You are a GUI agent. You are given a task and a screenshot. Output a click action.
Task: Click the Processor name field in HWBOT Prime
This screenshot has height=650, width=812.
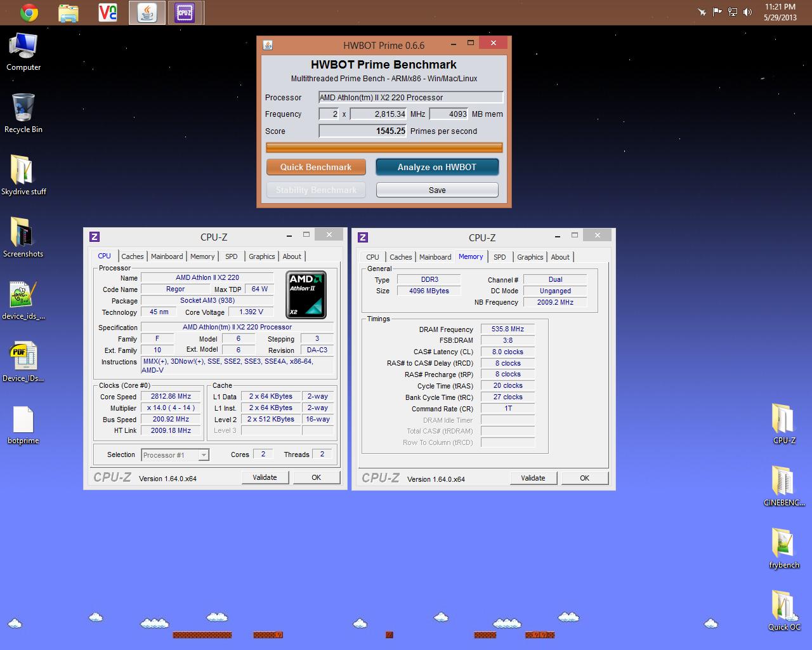(x=410, y=97)
